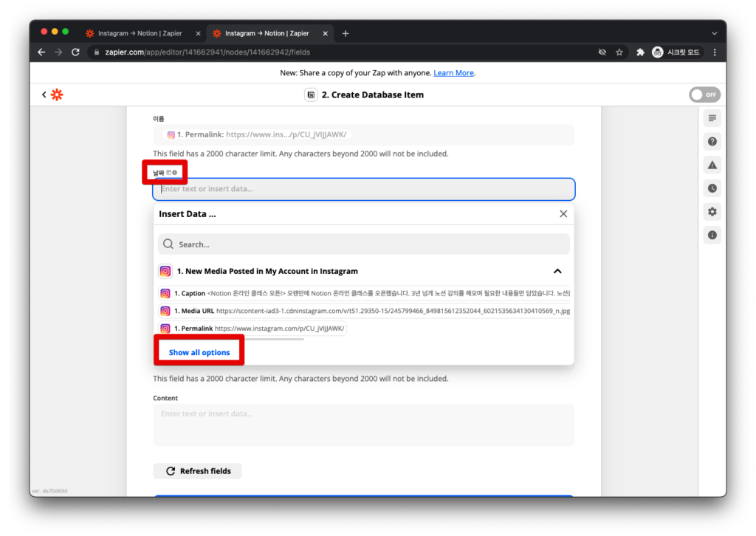Screen dimensions: 756x536
Task: Click the Zapier logo icon
Action: tap(57, 95)
